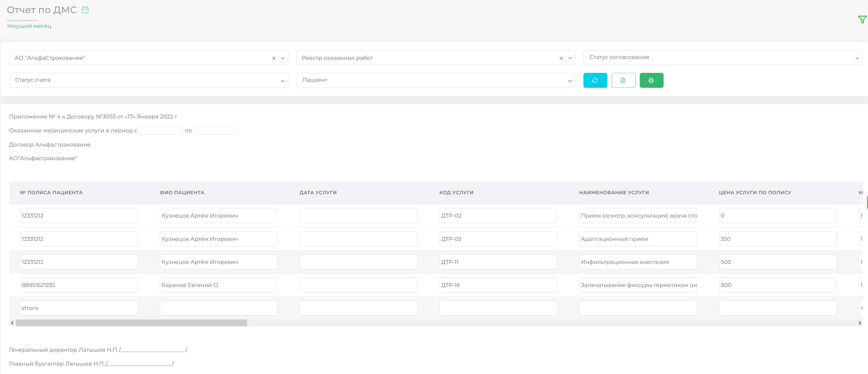868x374 pixels.
Task: Click the scroll left arrow
Action: pos(13,323)
